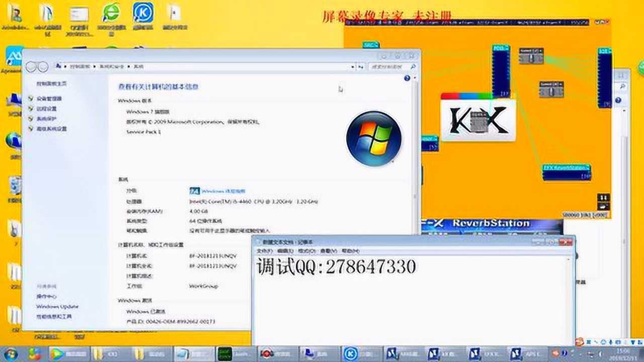The image size is (644, 362).
Task: Open the View menu in Notepad
Action: click(x=328, y=250)
